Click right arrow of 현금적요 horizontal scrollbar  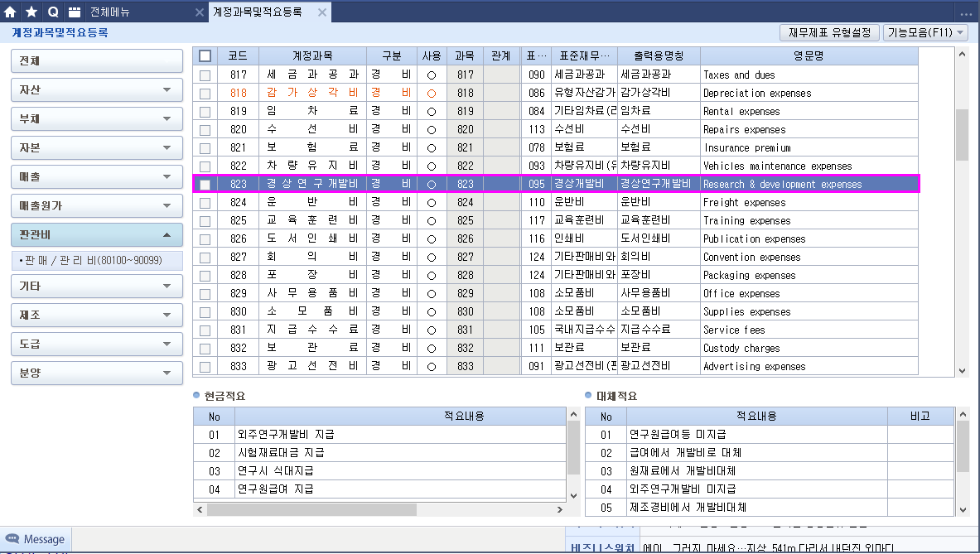(x=559, y=509)
